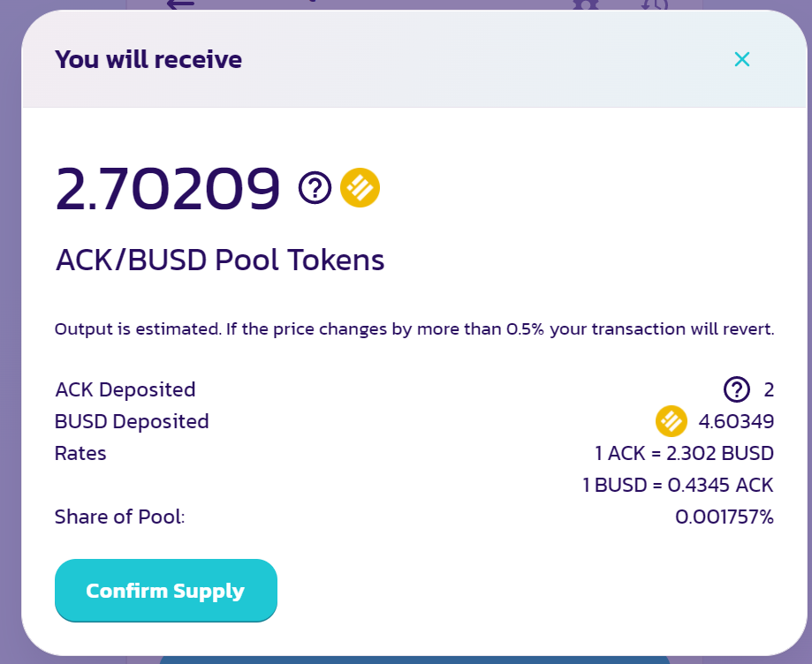Click the ACK/BUSD Pool Tokens label
This screenshot has height=664, width=812.
(x=220, y=260)
